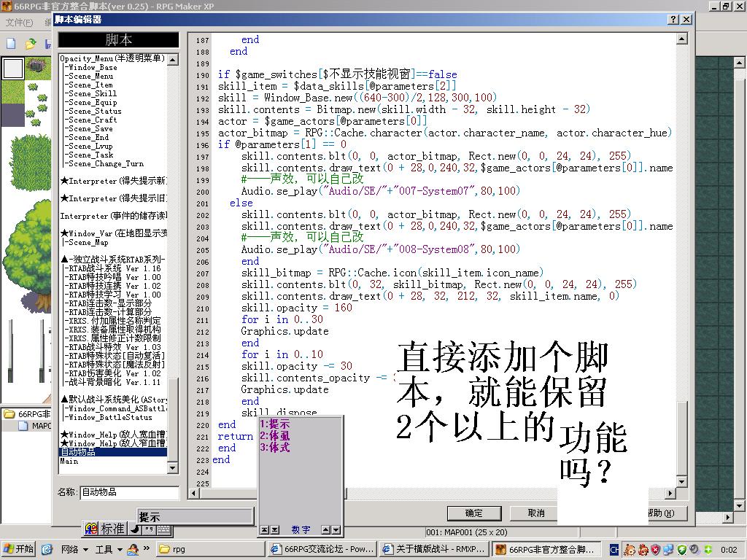
Task: Open the 文件(F) menu in RPG Maker XP
Action: click(20, 23)
